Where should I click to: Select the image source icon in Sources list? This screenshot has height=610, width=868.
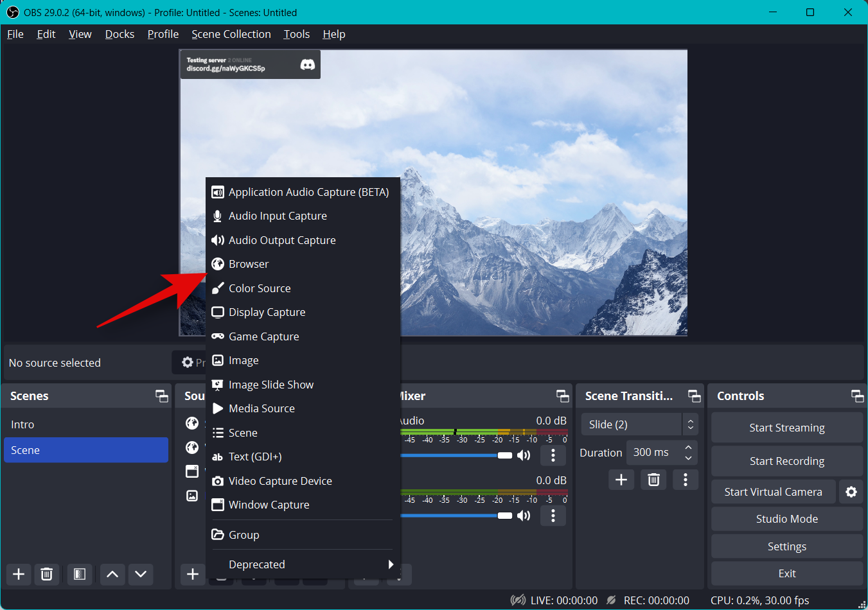pos(192,496)
